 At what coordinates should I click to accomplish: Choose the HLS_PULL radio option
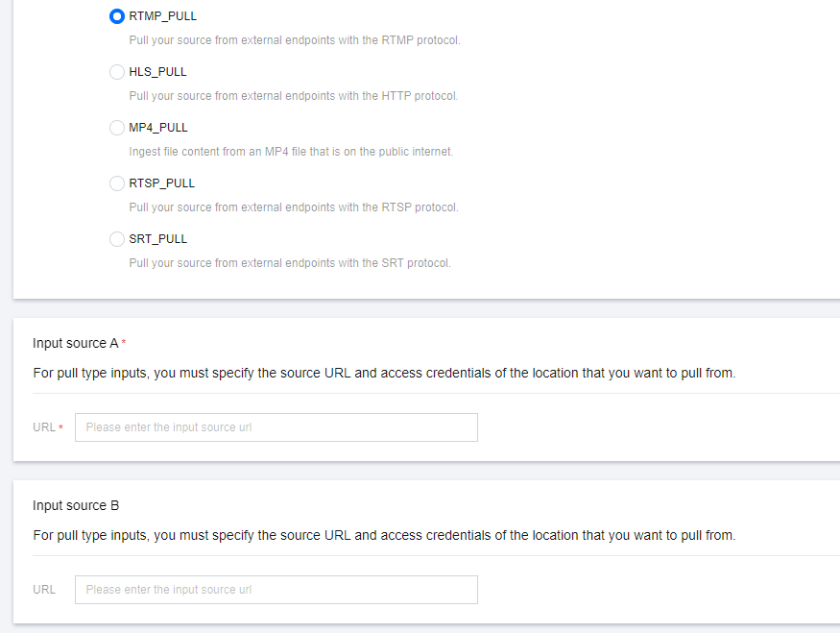click(x=117, y=72)
